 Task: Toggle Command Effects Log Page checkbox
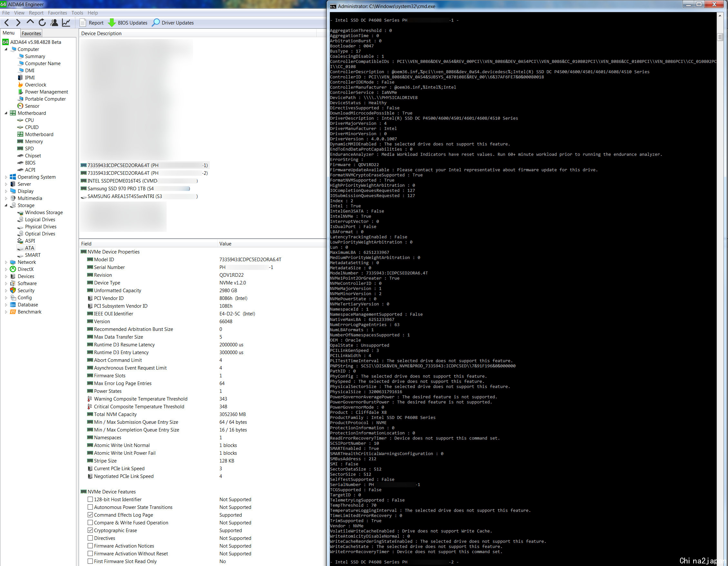pyautogui.click(x=90, y=515)
